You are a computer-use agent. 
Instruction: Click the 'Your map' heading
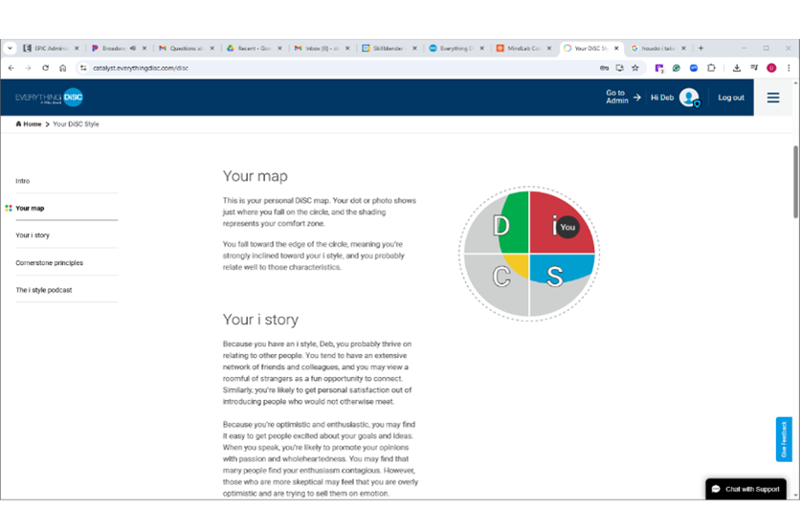coord(256,176)
